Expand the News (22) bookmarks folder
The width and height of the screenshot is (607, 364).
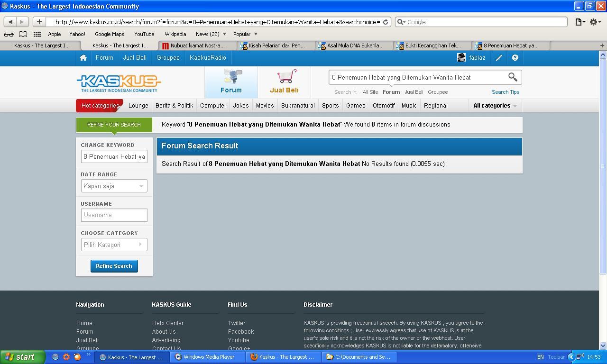(x=211, y=34)
